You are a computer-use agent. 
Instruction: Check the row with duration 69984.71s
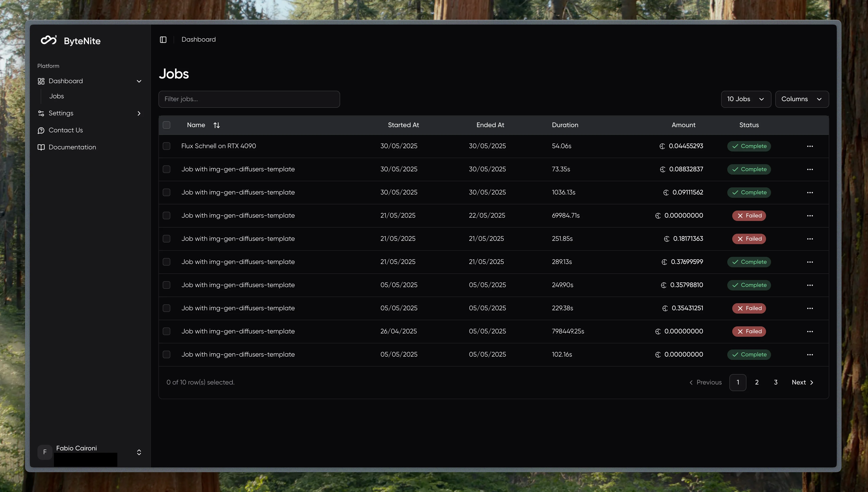coord(166,216)
